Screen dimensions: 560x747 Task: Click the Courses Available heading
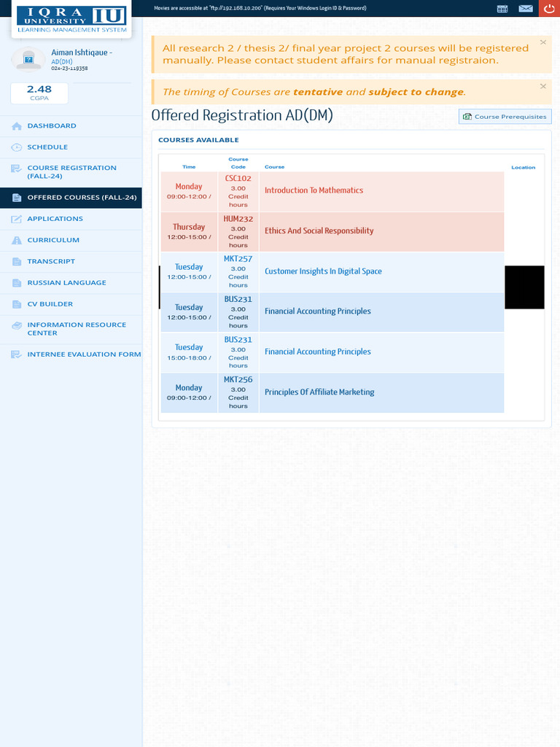[x=198, y=140]
